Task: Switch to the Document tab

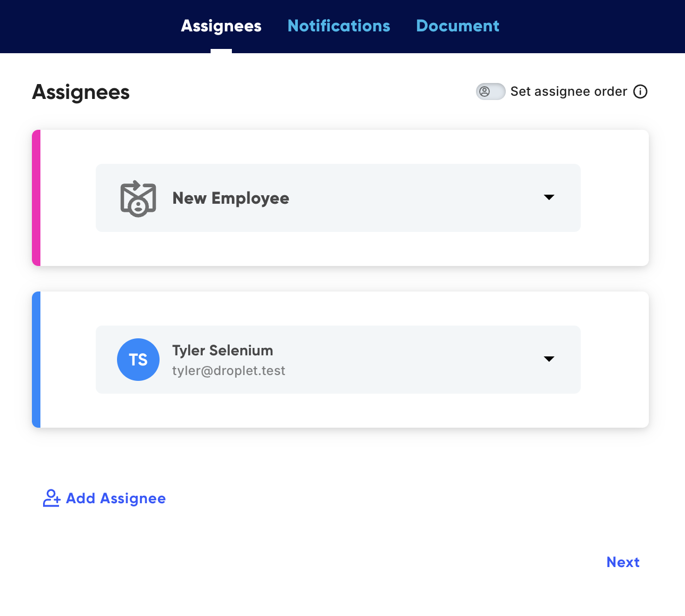Action: (x=457, y=26)
